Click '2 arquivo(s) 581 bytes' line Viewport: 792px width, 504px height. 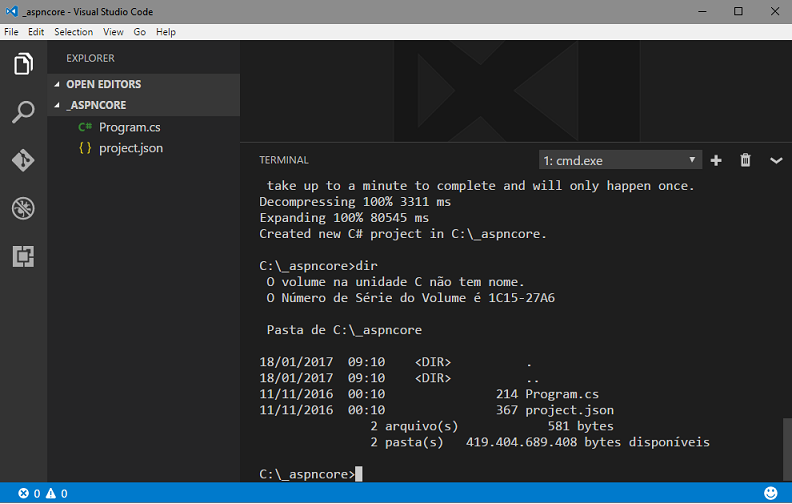coord(491,426)
